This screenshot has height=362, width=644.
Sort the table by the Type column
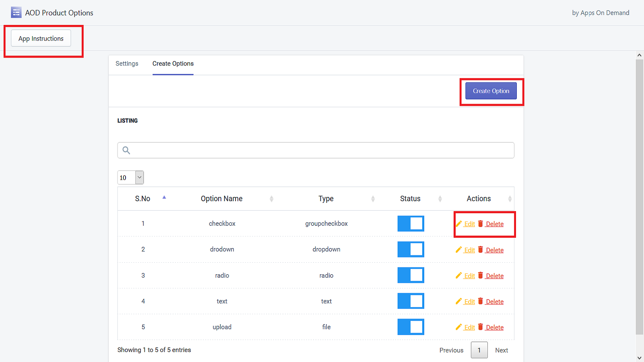tap(326, 199)
